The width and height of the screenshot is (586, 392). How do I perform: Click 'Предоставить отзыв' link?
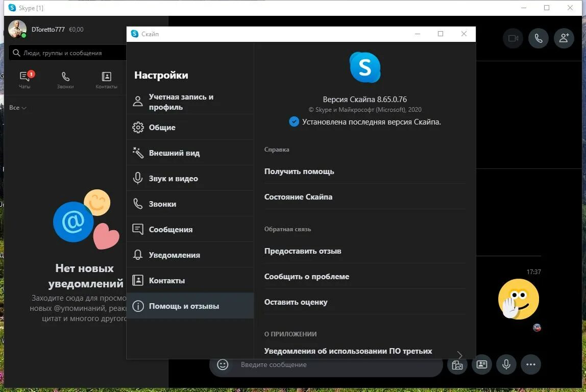click(x=303, y=251)
